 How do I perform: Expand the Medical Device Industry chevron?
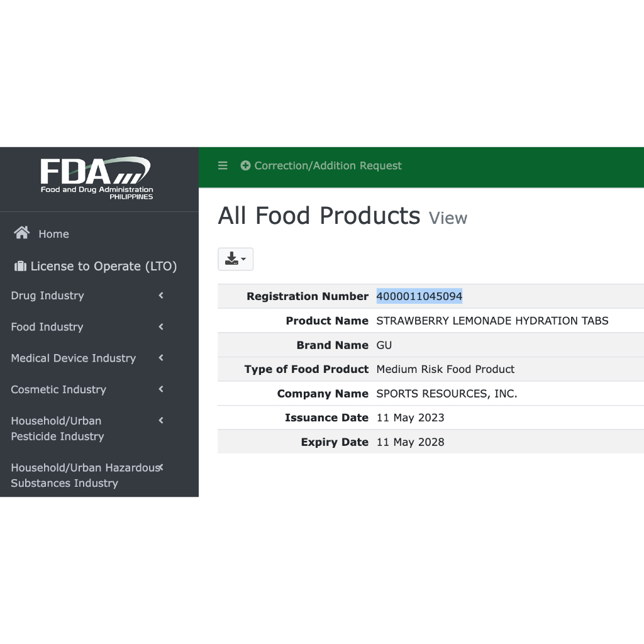(161, 357)
